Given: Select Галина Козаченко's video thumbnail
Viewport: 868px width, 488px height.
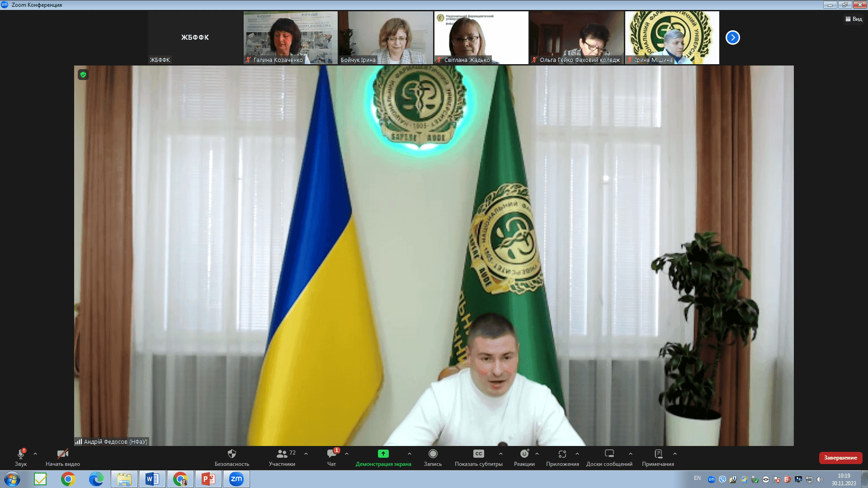Looking at the screenshot, I should coord(291,38).
